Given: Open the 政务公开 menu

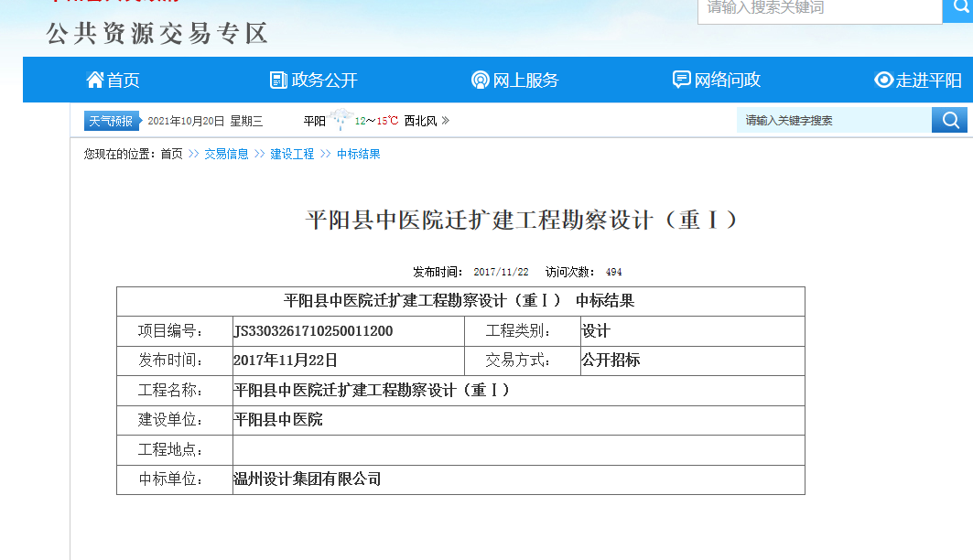Looking at the screenshot, I should pos(324,81).
